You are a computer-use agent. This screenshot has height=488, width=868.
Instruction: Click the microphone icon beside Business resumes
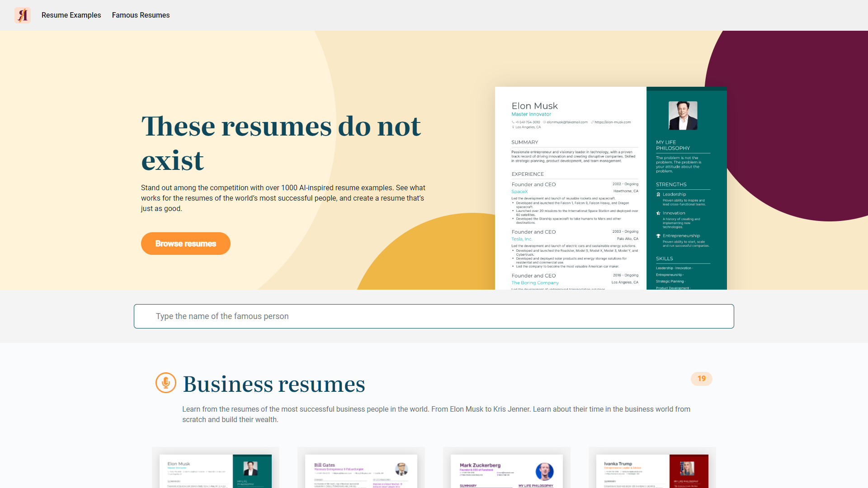point(166,383)
